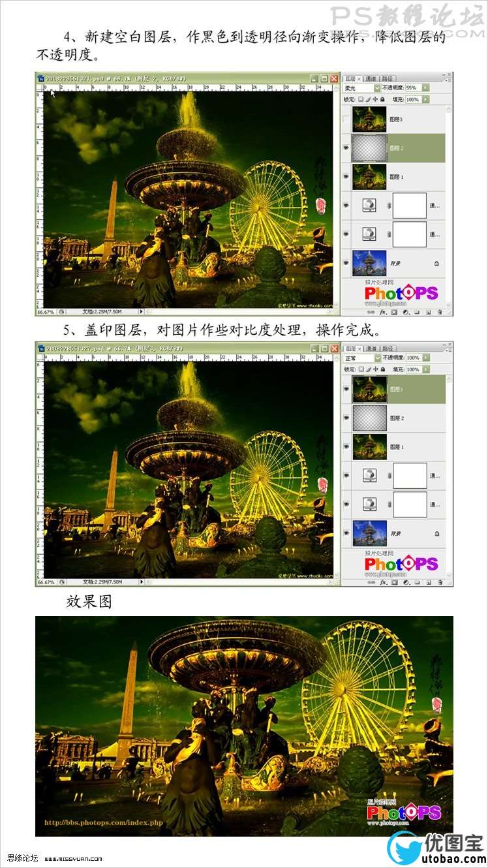Select 图层 1 layer name in step 5 panel

tap(397, 447)
